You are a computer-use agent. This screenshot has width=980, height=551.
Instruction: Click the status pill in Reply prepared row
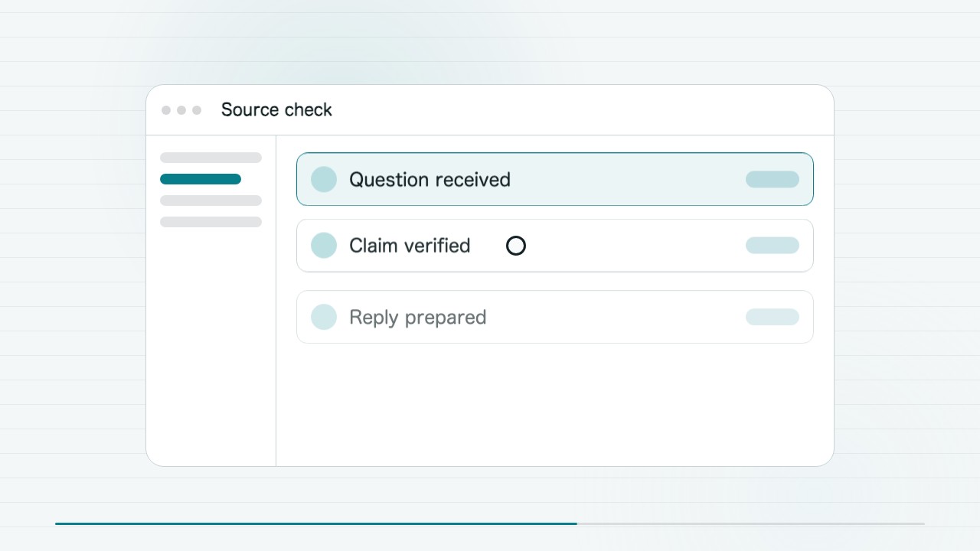(x=773, y=317)
